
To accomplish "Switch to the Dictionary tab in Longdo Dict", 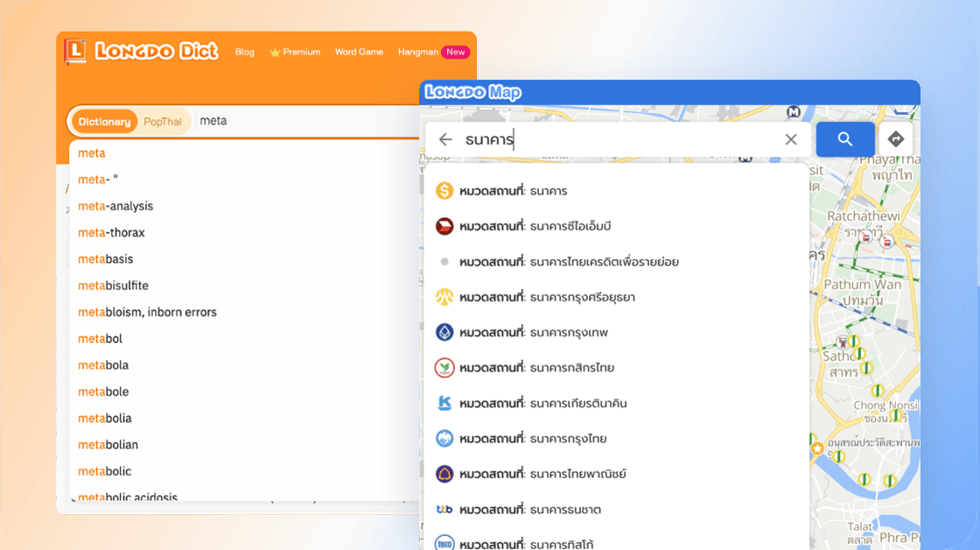I will pyautogui.click(x=104, y=122).
